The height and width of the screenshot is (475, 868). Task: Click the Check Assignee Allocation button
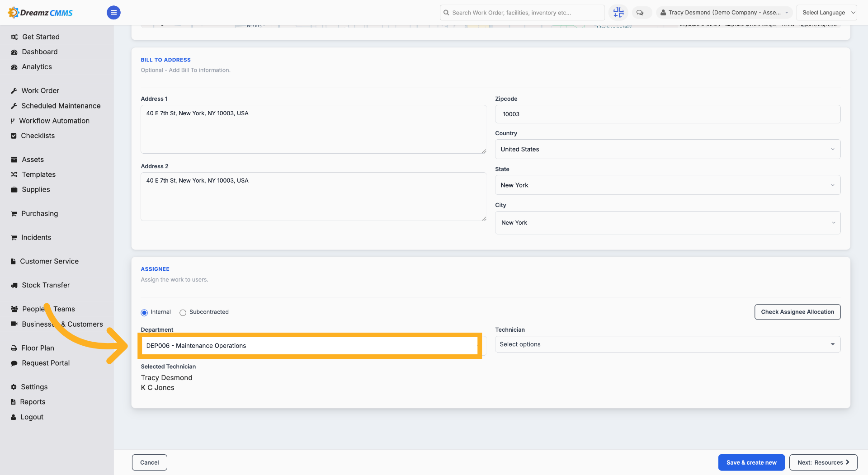pyautogui.click(x=797, y=312)
